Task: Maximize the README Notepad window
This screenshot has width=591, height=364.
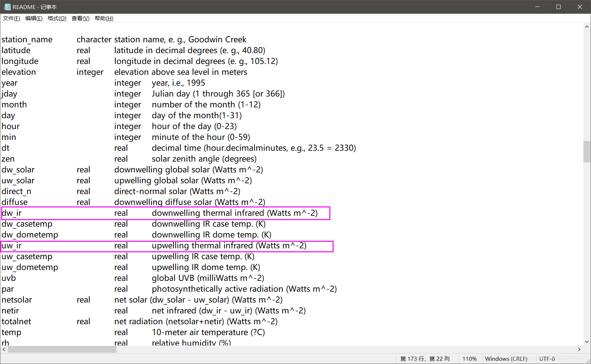Action: (x=558, y=7)
